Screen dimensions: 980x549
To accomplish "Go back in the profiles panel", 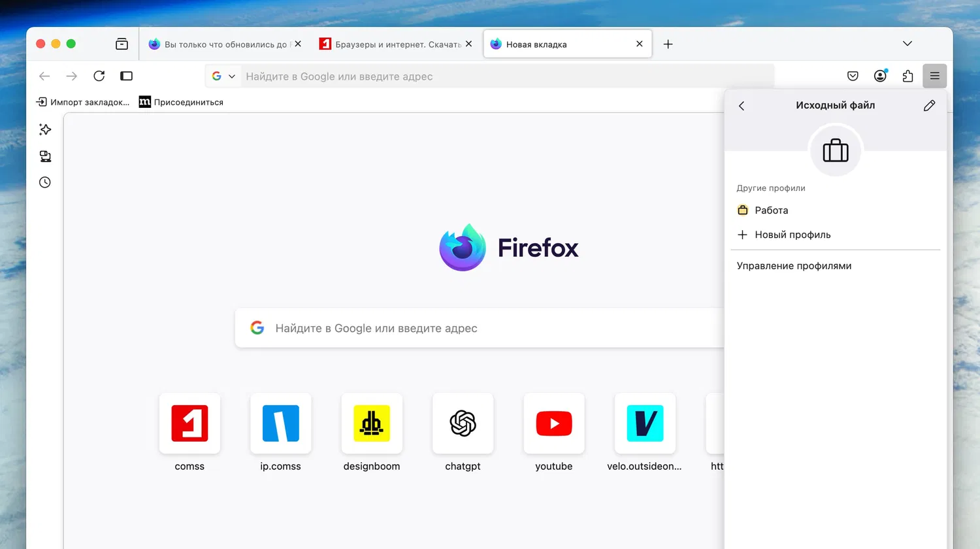I will (742, 106).
